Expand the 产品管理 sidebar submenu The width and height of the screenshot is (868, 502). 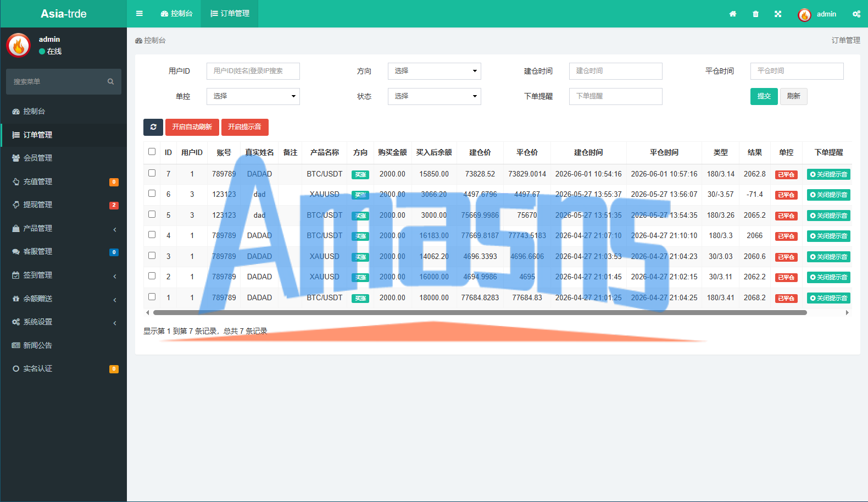pos(64,228)
